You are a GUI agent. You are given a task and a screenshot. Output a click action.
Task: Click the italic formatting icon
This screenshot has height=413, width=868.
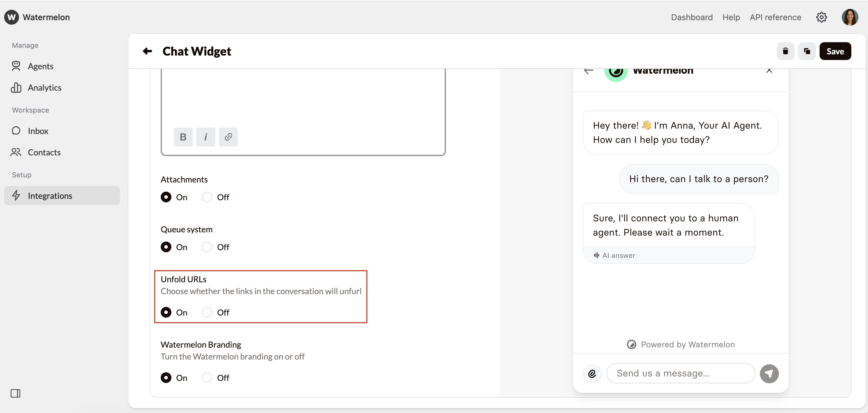[x=206, y=137]
